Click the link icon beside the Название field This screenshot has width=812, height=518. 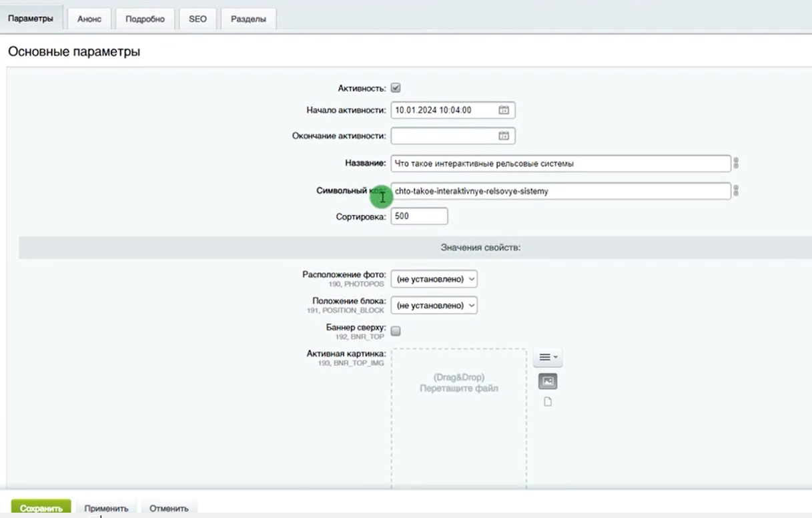point(736,163)
